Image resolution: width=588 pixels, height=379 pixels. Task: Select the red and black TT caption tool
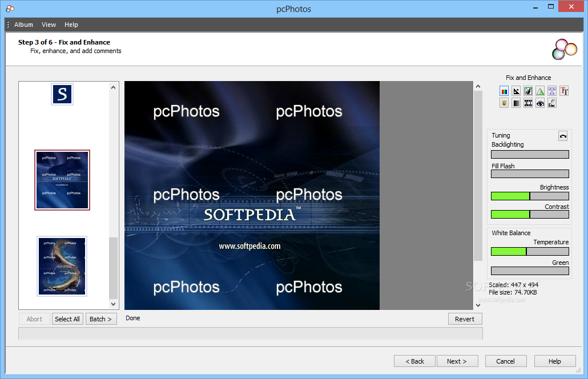coord(564,91)
